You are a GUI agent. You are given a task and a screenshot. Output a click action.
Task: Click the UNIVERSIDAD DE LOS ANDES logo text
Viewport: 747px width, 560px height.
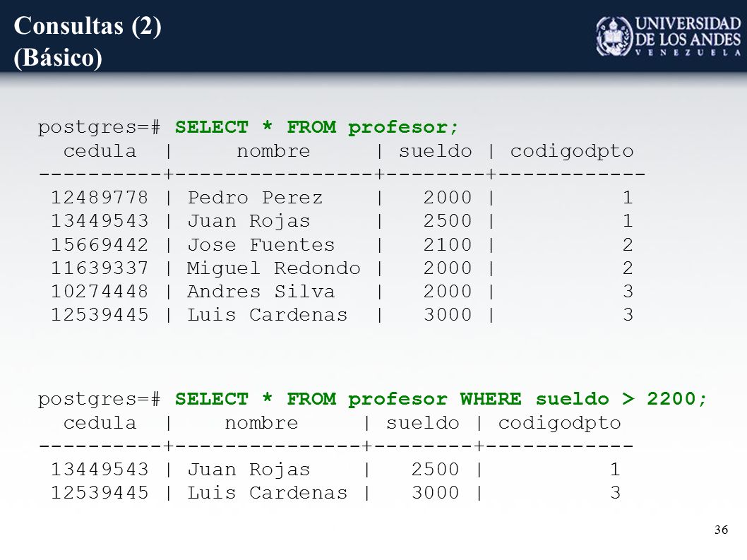[688, 36]
